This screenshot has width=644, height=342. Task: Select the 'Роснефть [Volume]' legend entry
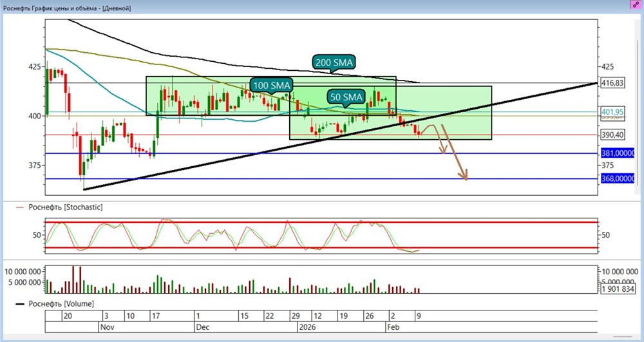[61, 304]
